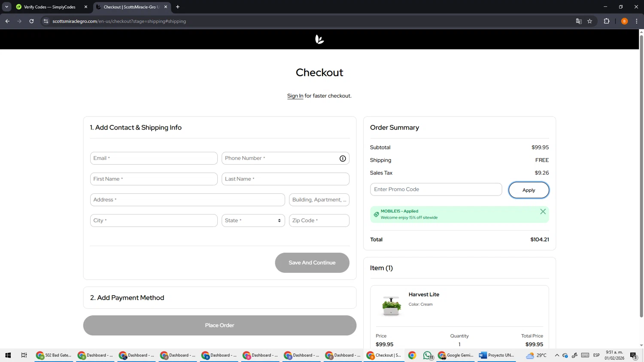
Task: Open Word Proyecto document in taskbar
Action: point(497,355)
